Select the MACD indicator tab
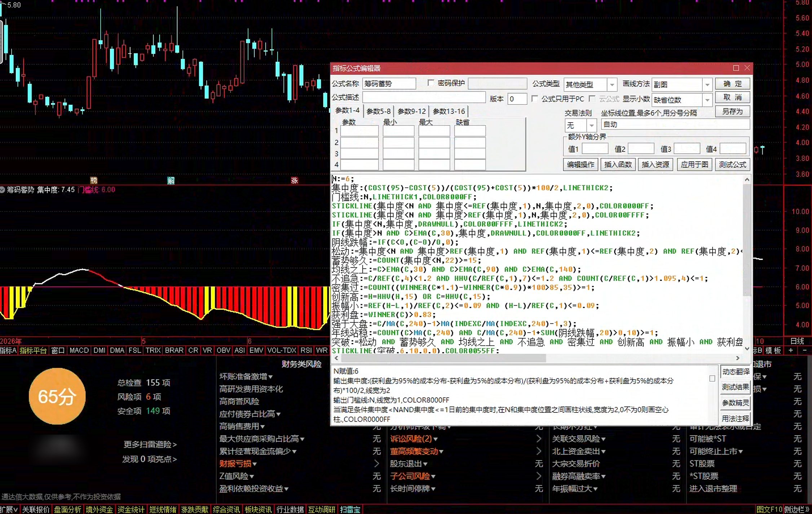This screenshot has width=812, height=514. click(x=79, y=350)
